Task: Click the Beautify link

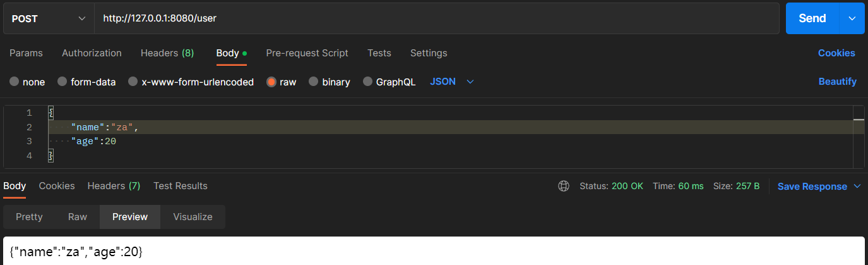Action: (x=837, y=82)
